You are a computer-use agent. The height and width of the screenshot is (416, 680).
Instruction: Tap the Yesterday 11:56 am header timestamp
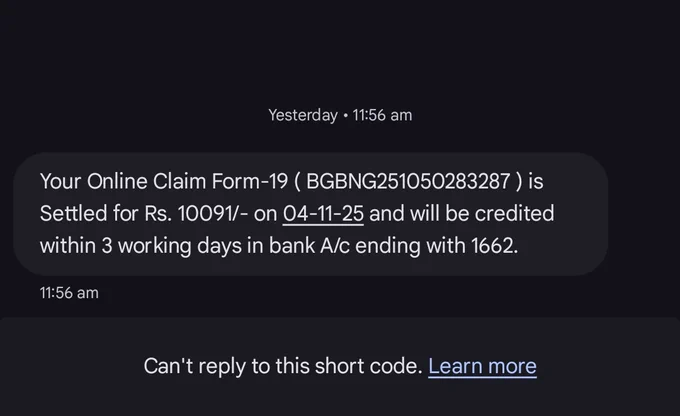pos(340,115)
